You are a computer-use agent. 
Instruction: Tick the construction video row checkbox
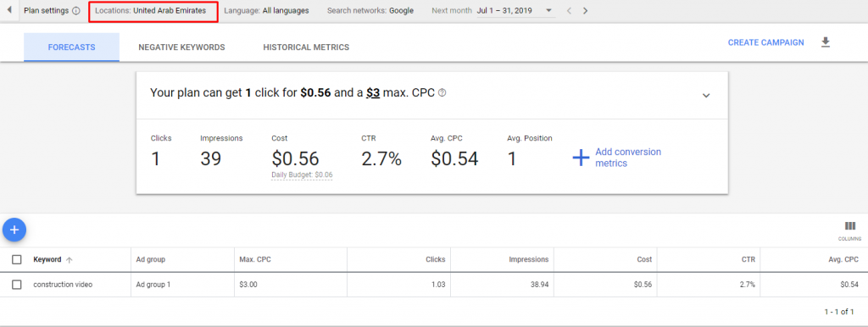click(x=17, y=285)
